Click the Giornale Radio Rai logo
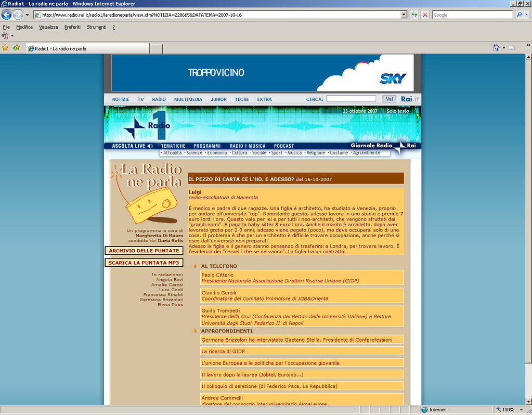 coord(383,146)
